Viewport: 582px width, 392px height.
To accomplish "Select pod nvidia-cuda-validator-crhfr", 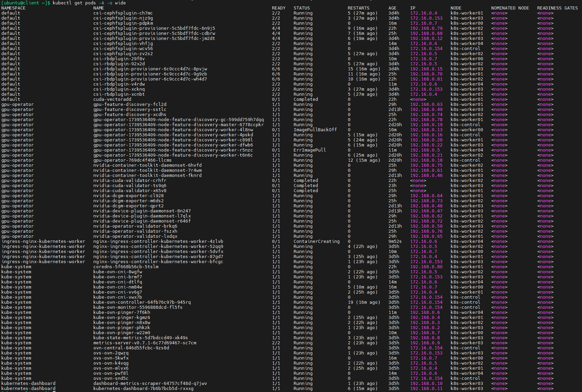I will (130, 180).
